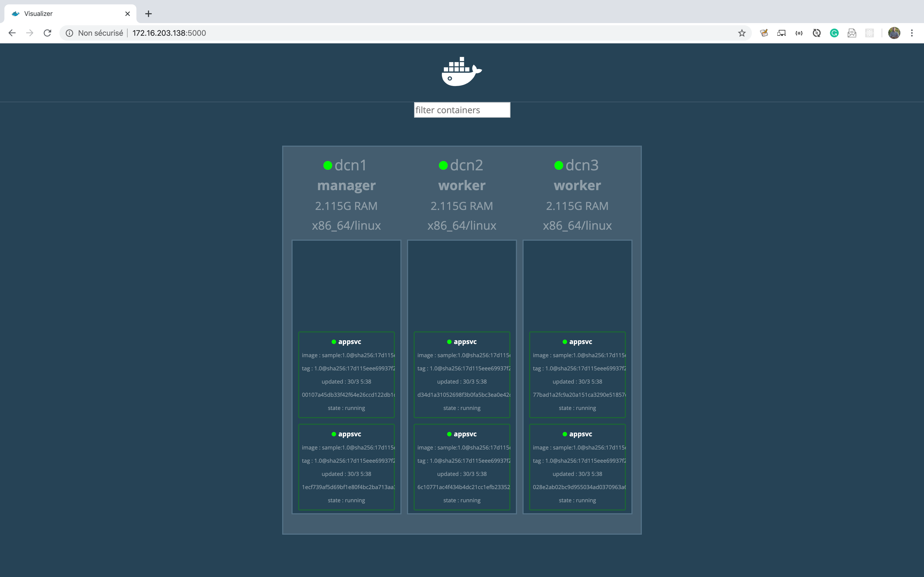This screenshot has width=924, height=577.
Task: Click the Non sécurisé site info indicator
Action: [x=95, y=33]
